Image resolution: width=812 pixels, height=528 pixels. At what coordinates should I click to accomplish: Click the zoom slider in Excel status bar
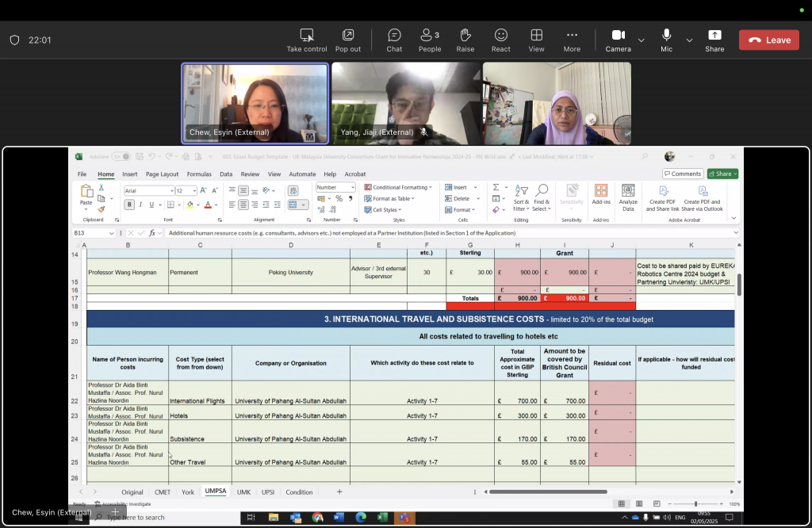[x=695, y=503]
